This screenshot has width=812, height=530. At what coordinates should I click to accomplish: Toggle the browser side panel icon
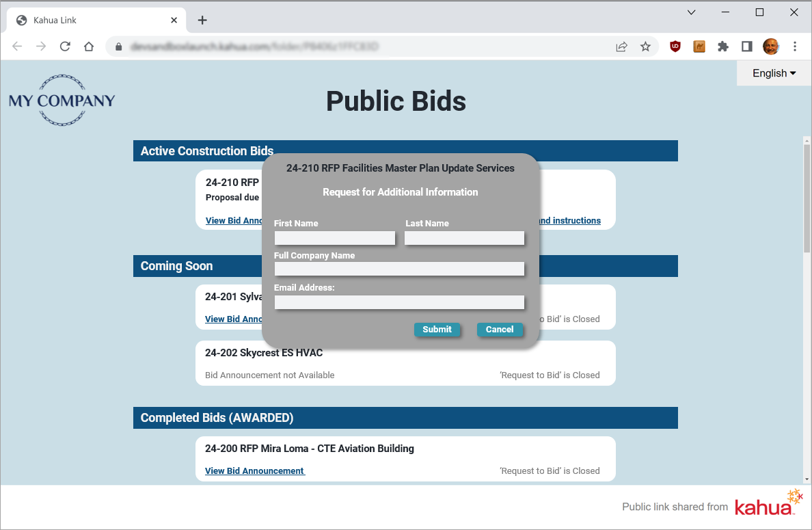(x=747, y=47)
